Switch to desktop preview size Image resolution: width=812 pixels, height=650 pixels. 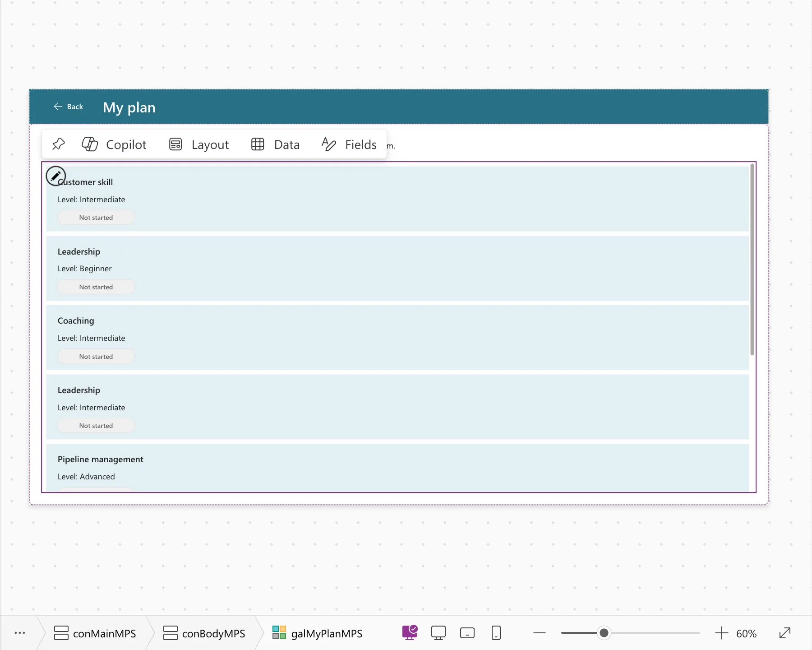[x=438, y=633]
